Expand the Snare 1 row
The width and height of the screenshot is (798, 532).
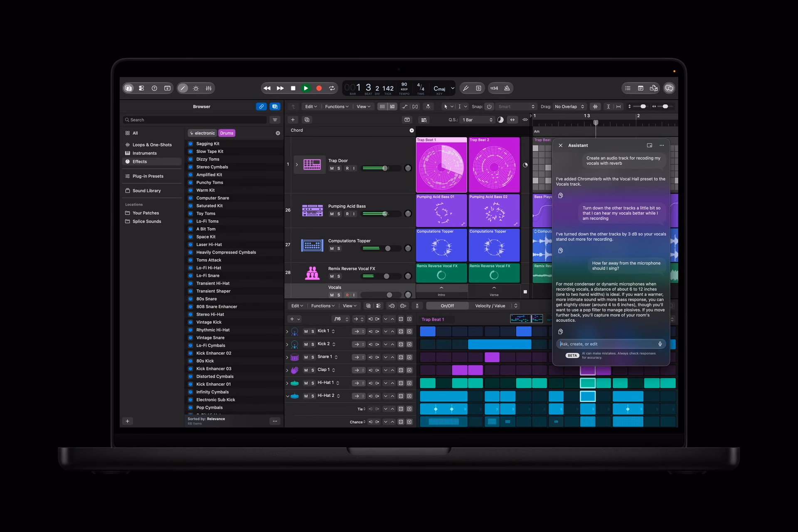tap(287, 357)
